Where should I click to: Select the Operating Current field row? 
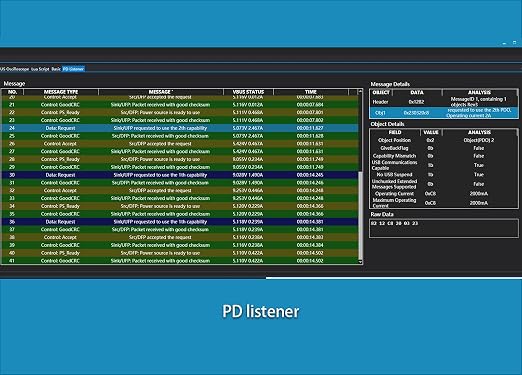point(444,194)
